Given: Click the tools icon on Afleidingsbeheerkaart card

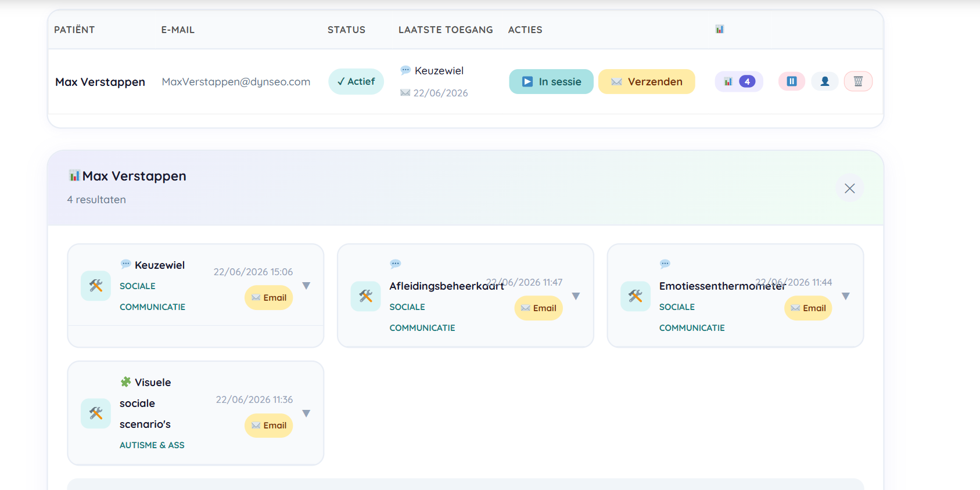Looking at the screenshot, I should click(365, 296).
